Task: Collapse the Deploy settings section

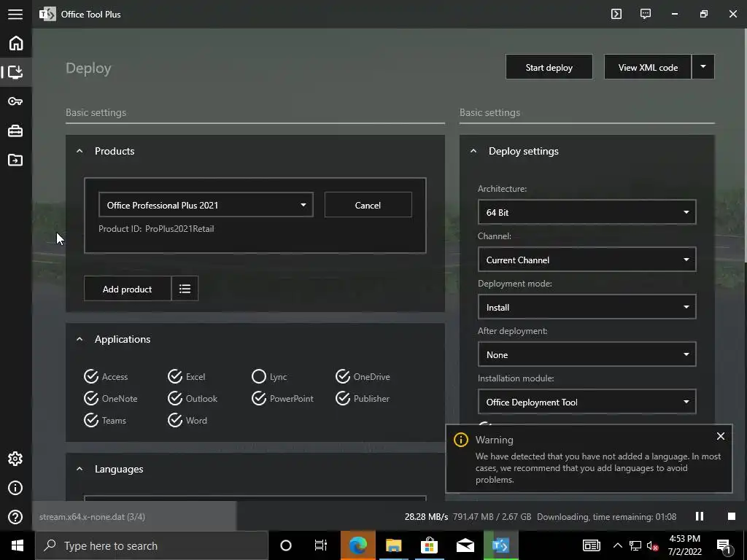Action: (x=473, y=151)
